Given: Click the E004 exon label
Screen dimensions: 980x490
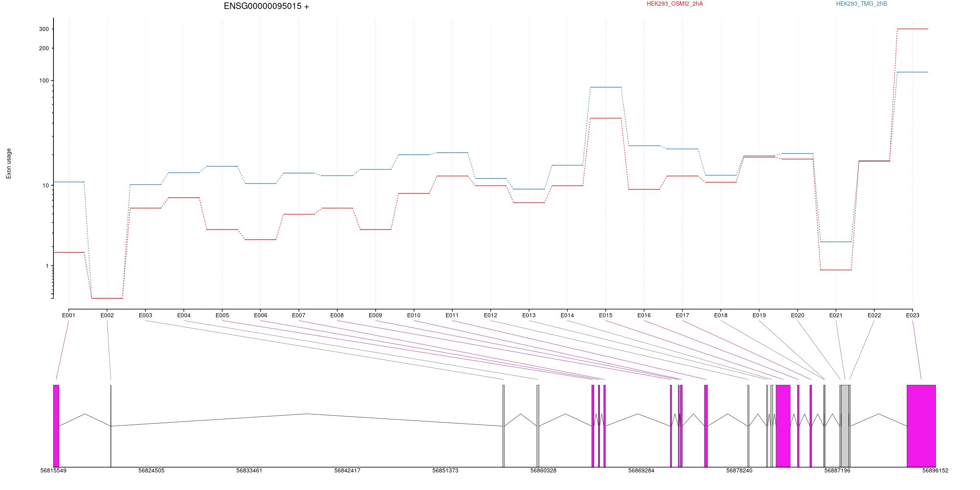Looking at the screenshot, I should click(184, 315).
